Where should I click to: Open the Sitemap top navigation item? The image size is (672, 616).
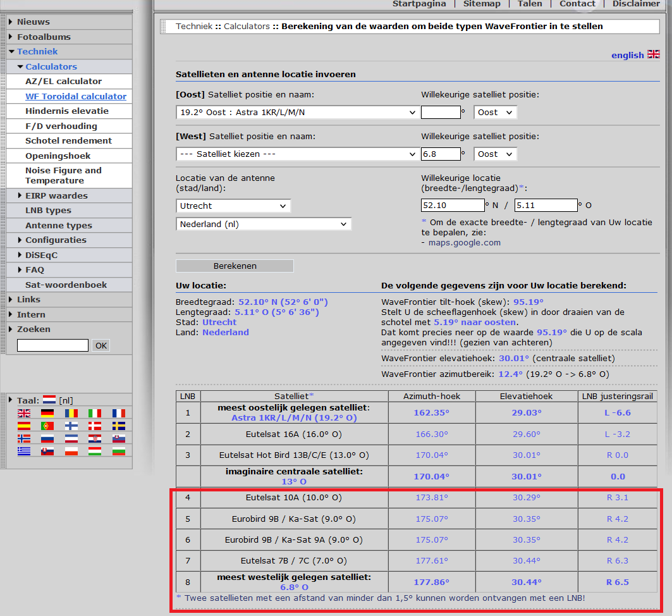click(482, 4)
